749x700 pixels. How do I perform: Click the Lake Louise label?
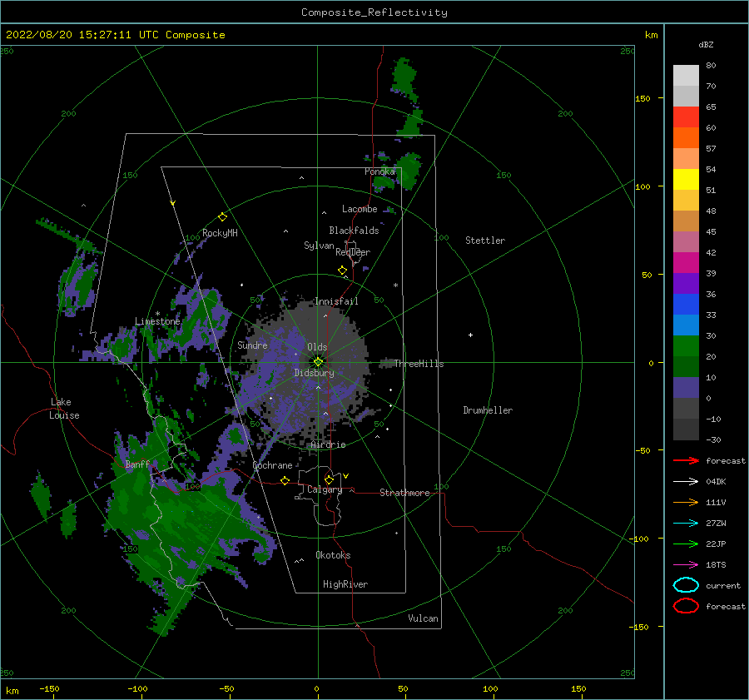point(64,409)
